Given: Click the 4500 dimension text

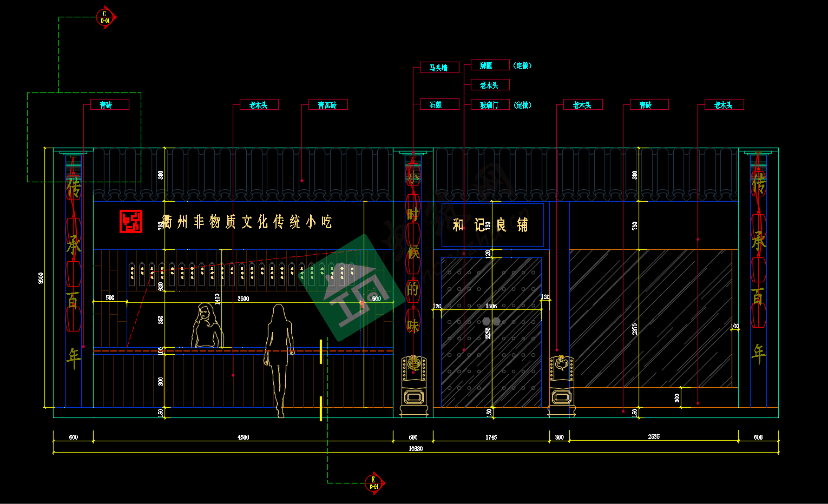Looking at the screenshot, I should click(x=244, y=437).
